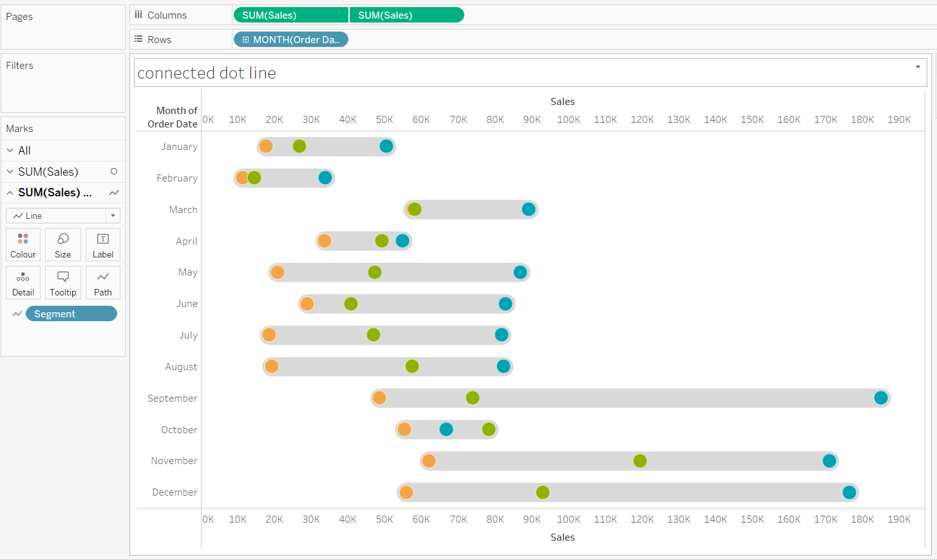
Task: Collapse the bold SUM(Sales) marks card section
Action: coord(9,192)
